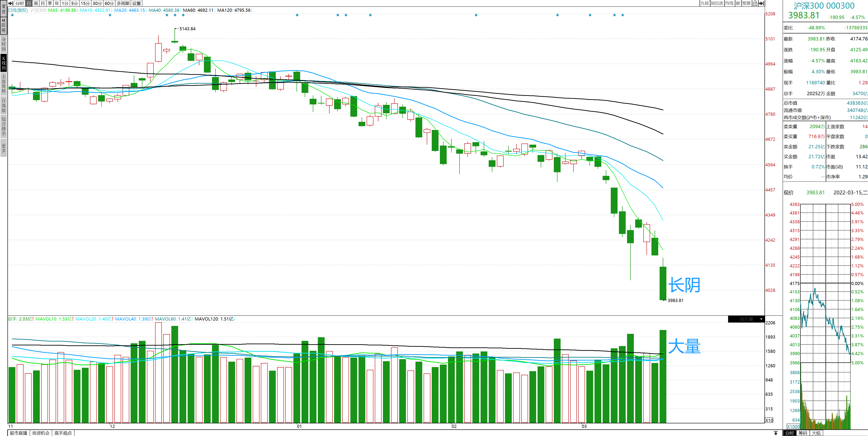Viewport: 868px width, 436px height.
Task: Open the 首页 home sidebar item
Action: point(4,9)
